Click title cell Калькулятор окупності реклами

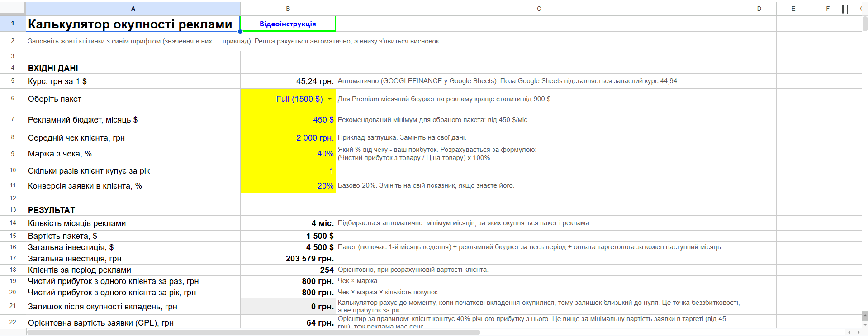click(x=133, y=24)
